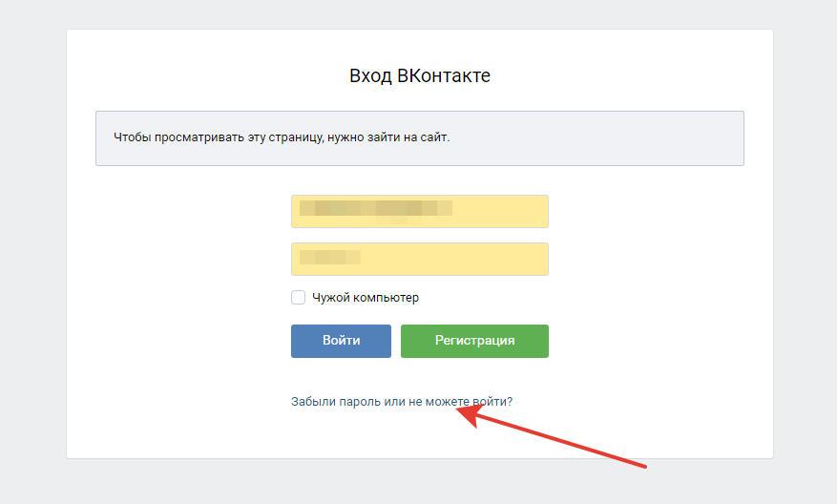Click the "Вход ВКонтакте" heading text
The image size is (837, 504).
point(420,75)
